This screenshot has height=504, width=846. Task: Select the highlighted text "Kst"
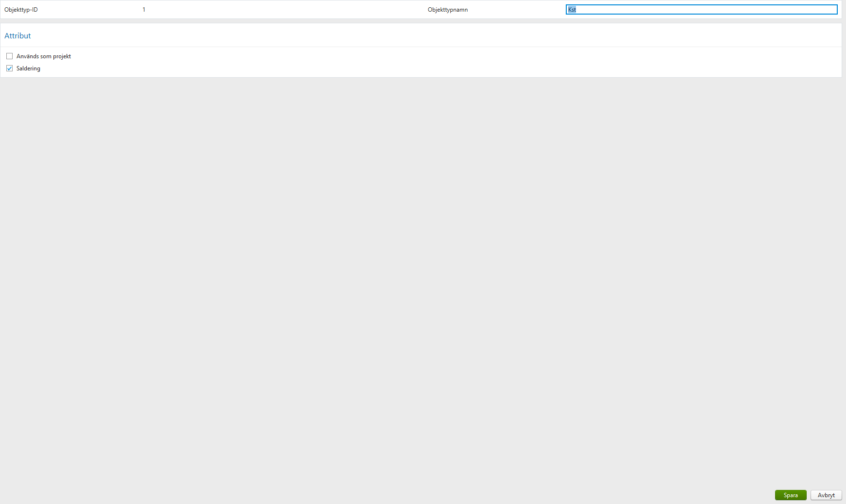point(572,9)
